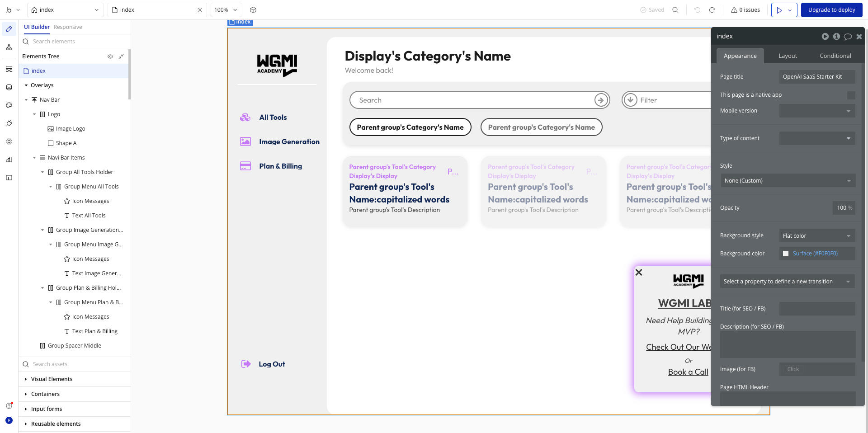Click the search magnifier in top bar
Image resolution: width=868 pixels, height=433 pixels.
click(675, 10)
